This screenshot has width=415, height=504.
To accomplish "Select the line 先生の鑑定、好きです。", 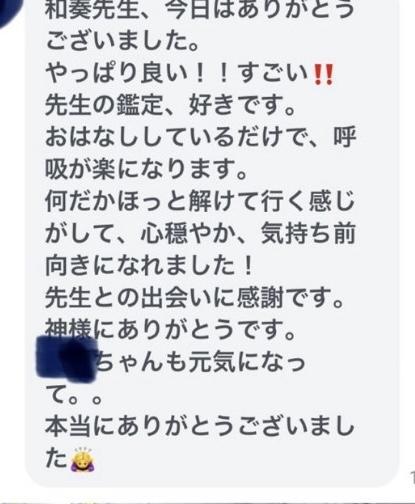I will coord(170,106).
